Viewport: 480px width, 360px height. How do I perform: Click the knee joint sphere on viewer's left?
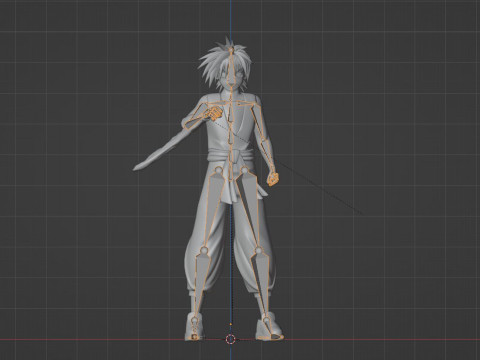(203, 250)
